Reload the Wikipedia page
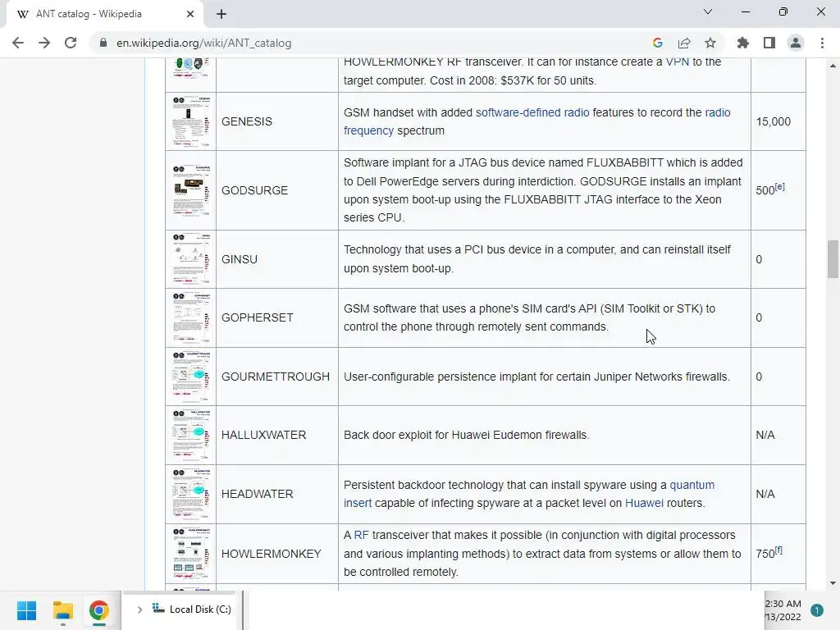840x630 pixels. pos(71,43)
